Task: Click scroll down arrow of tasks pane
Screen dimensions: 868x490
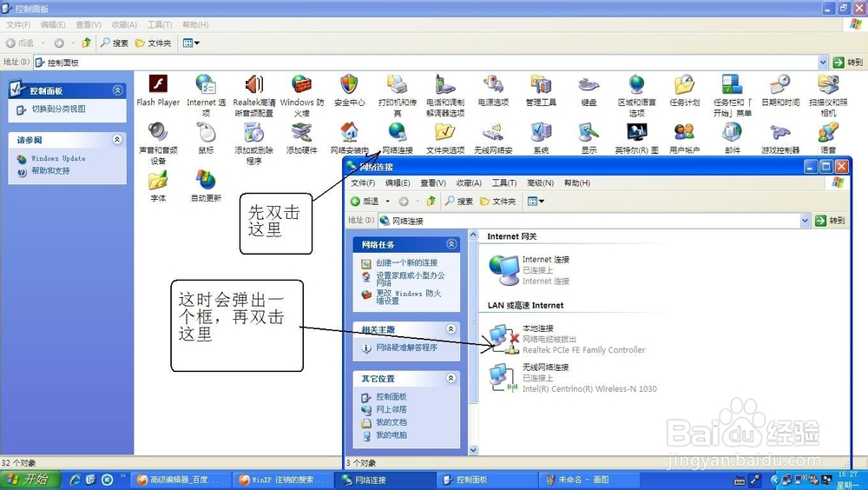Action: tap(473, 450)
